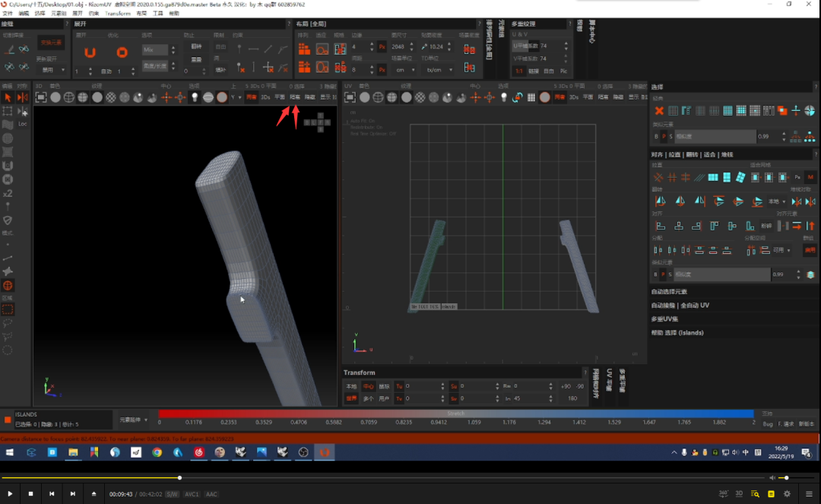
Task: Activate the orange mirror symmetry tool
Action: coord(23,97)
